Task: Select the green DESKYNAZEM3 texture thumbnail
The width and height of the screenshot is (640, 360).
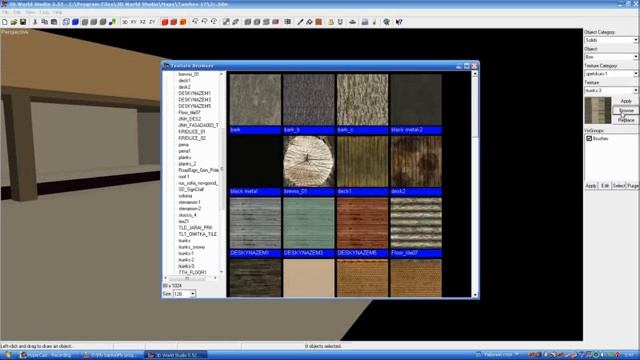Action: click(x=309, y=223)
